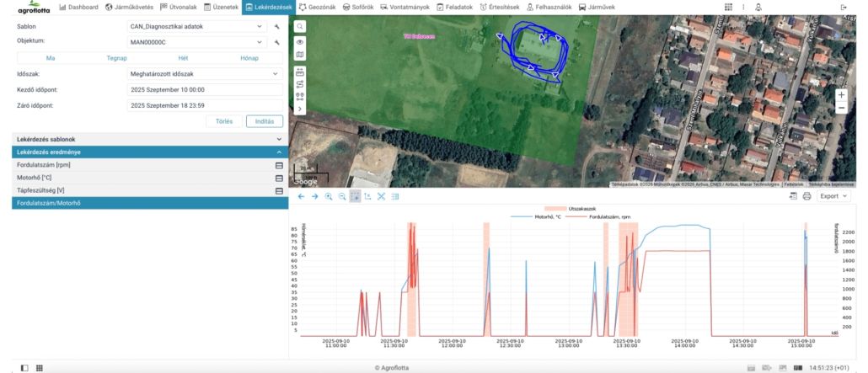Click the chart back arrow
868x373 pixels.
[302, 196]
